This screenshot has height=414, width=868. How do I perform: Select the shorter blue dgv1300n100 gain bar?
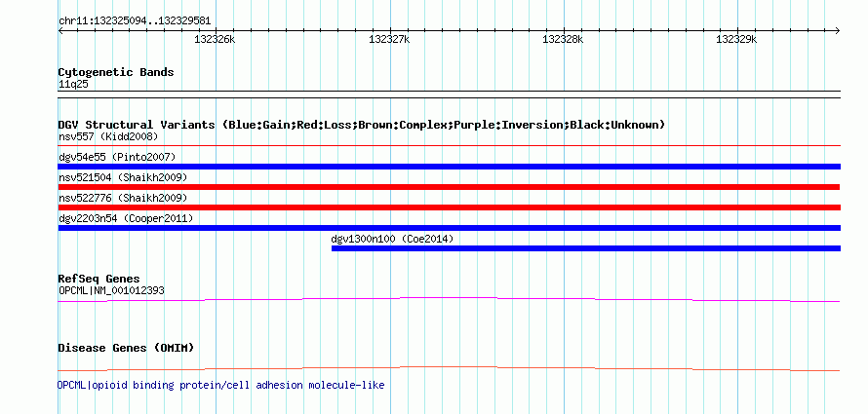click(586, 248)
